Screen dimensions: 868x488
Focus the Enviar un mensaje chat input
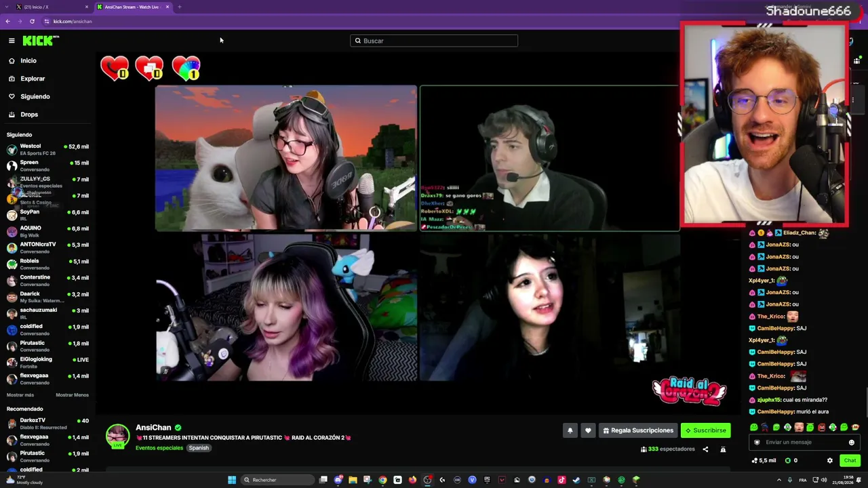tap(804, 443)
